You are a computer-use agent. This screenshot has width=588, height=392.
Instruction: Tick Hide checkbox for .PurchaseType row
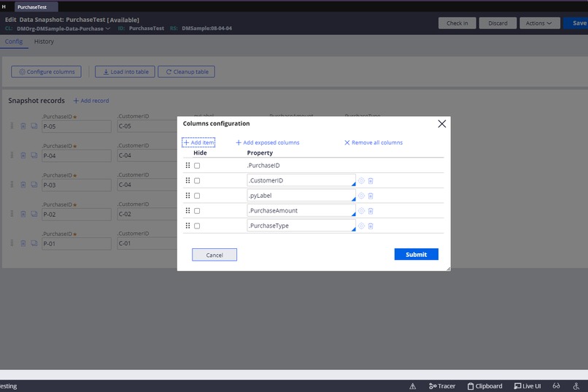click(197, 226)
